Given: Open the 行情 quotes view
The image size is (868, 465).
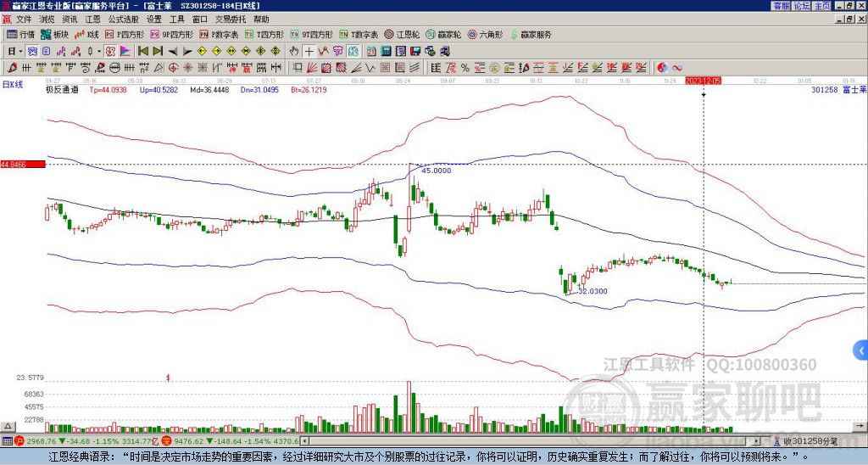Looking at the screenshot, I should 21,34.
